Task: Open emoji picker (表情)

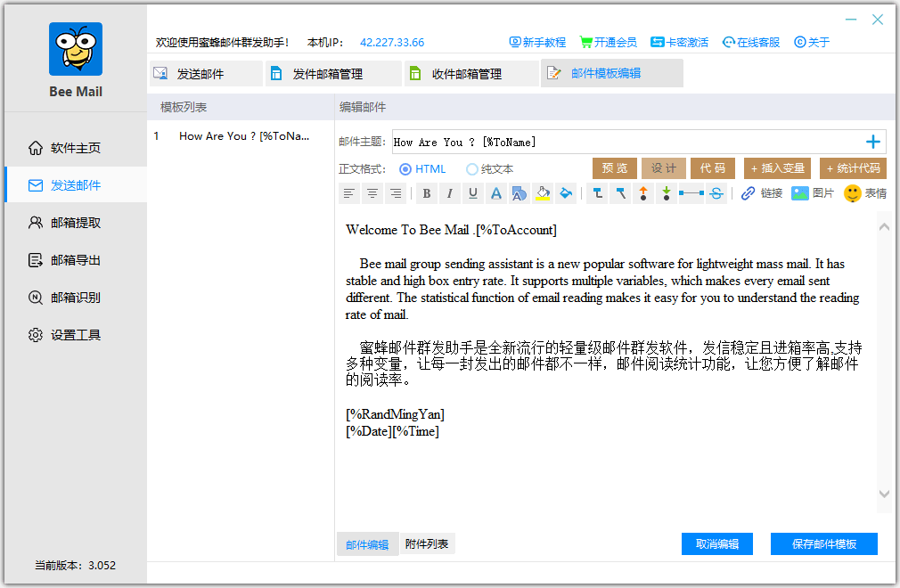Action: [865, 193]
